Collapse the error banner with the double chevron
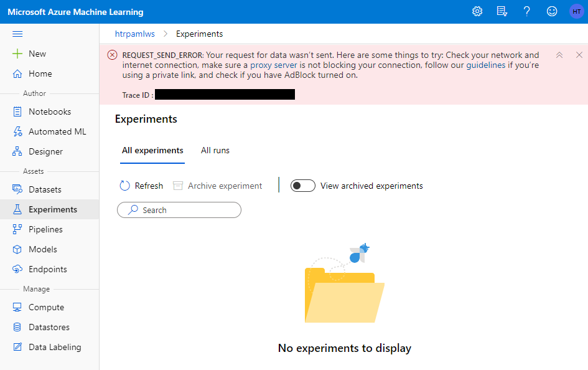 coord(559,55)
